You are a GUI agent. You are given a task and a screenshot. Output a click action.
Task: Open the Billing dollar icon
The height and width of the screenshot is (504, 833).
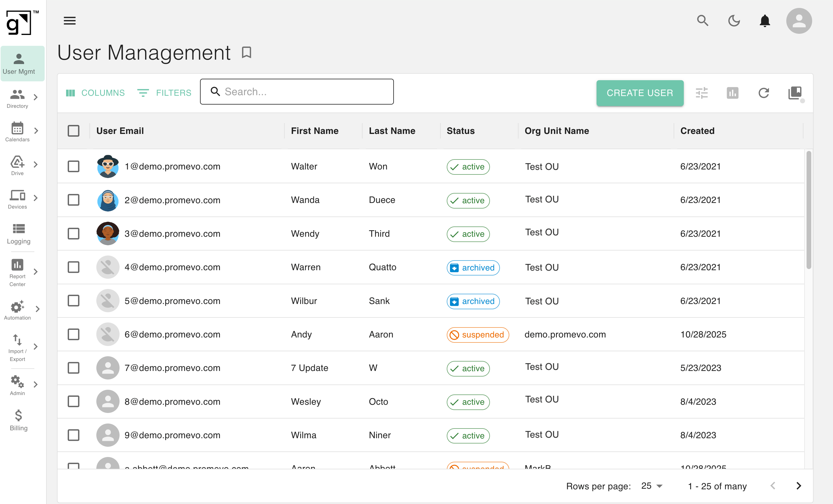[19, 415]
